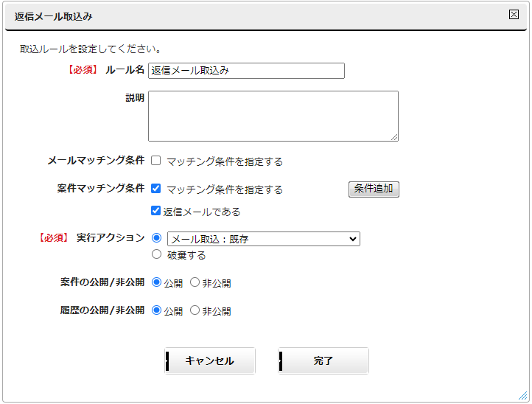The height and width of the screenshot is (404, 532).
Task: Set 履歴の公開/非公開 to 公開
Action: (156, 310)
